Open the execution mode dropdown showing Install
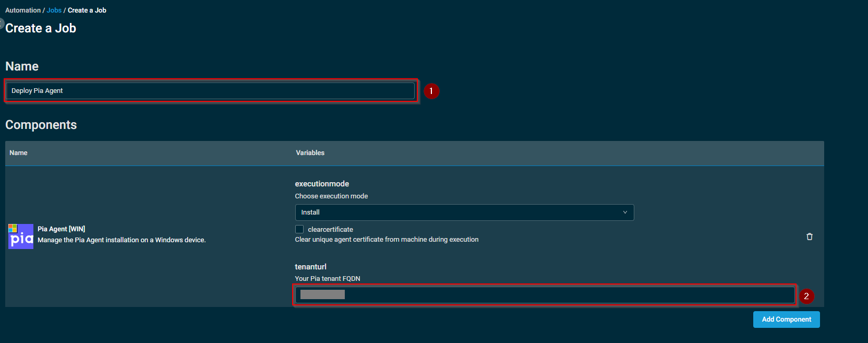The width and height of the screenshot is (868, 343). click(464, 212)
